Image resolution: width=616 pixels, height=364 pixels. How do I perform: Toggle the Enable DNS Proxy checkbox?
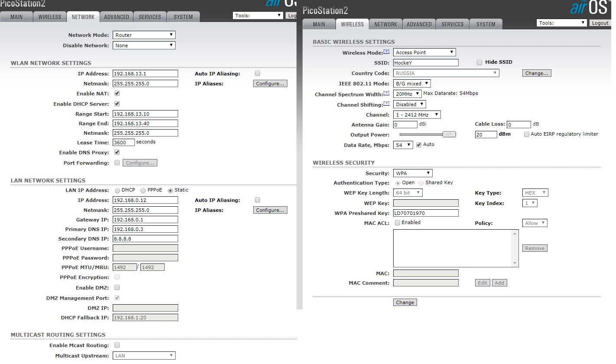tap(117, 153)
